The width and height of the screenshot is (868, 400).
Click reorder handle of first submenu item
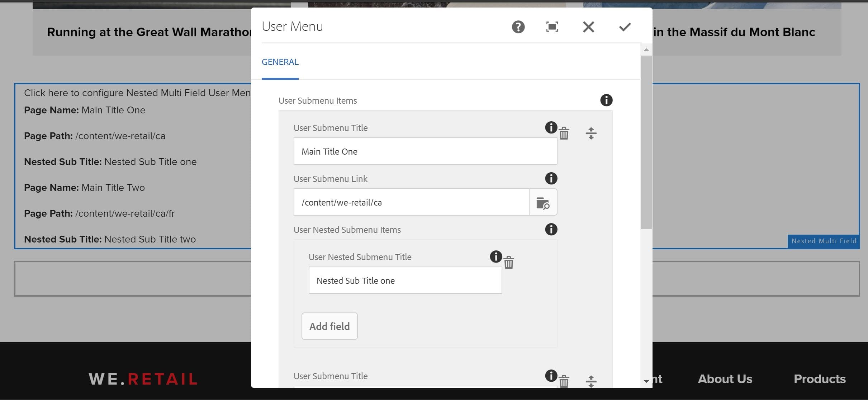(x=591, y=133)
